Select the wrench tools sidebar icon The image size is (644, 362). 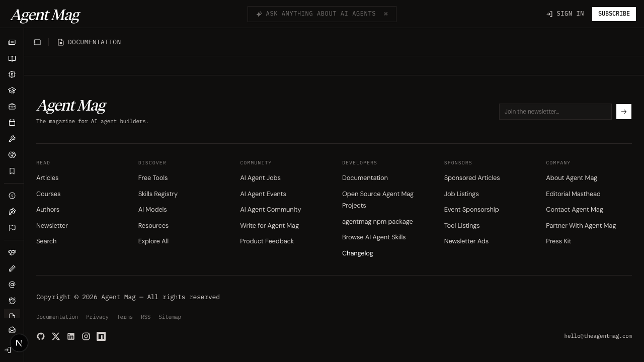(x=12, y=139)
